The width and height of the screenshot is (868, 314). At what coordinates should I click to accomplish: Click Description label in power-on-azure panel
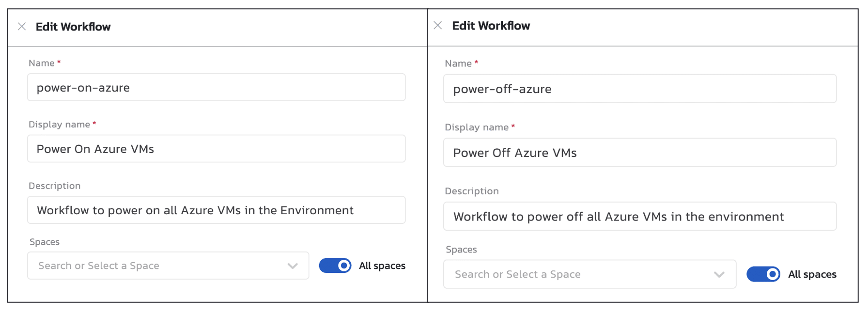tap(55, 186)
